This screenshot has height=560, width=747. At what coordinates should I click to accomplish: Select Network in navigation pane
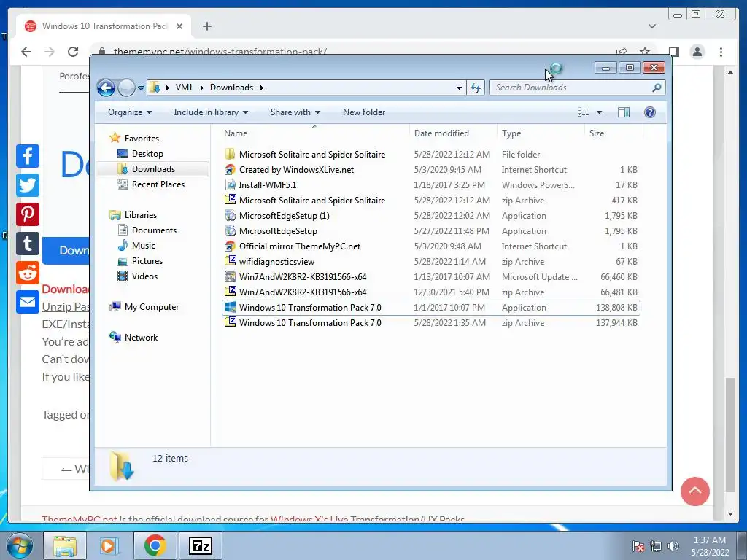click(x=141, y=338)
